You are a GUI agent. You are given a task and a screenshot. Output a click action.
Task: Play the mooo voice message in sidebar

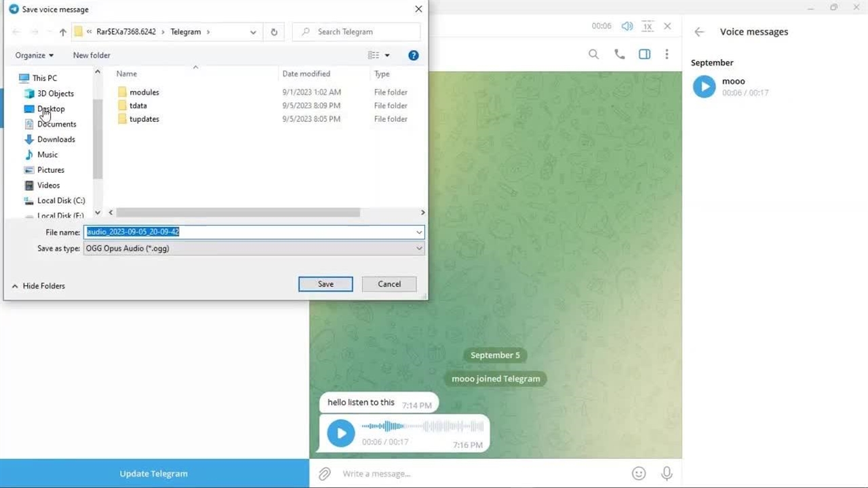[x=704, y=87]
